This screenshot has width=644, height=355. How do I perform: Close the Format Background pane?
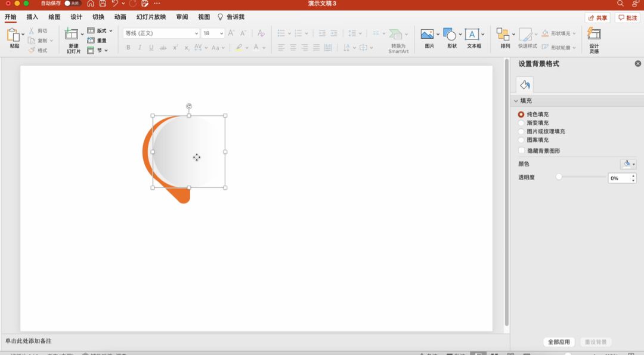point(638,64)
